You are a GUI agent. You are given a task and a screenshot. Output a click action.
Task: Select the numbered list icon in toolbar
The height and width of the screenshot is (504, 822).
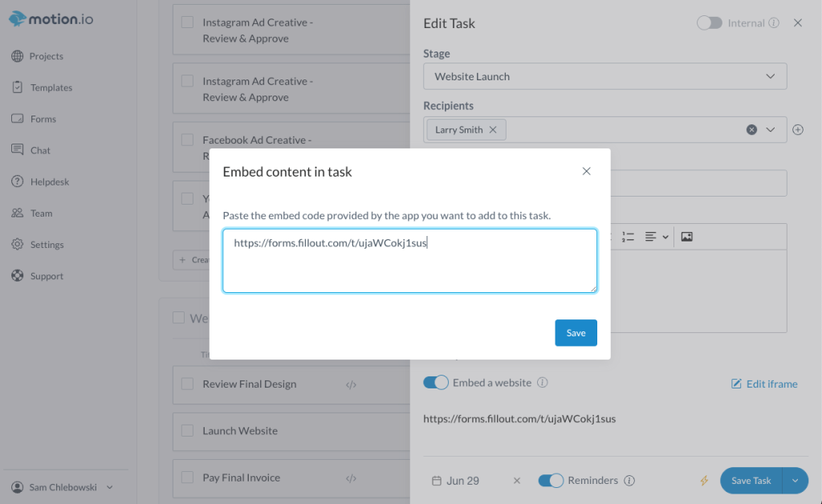[x=628, y=237]
